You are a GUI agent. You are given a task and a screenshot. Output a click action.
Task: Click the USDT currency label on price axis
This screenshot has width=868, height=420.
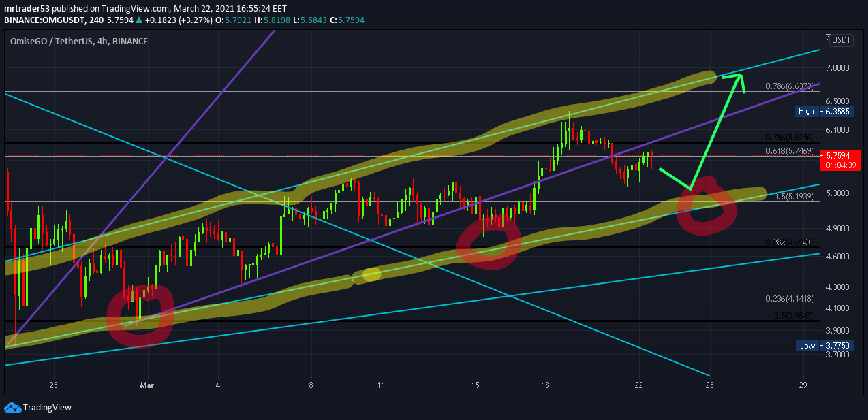[841, 40]
